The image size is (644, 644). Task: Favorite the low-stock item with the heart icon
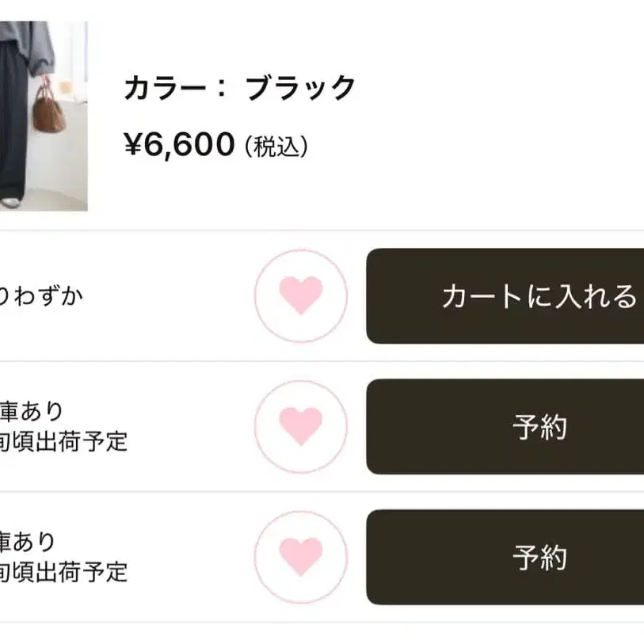coord(300,296)
